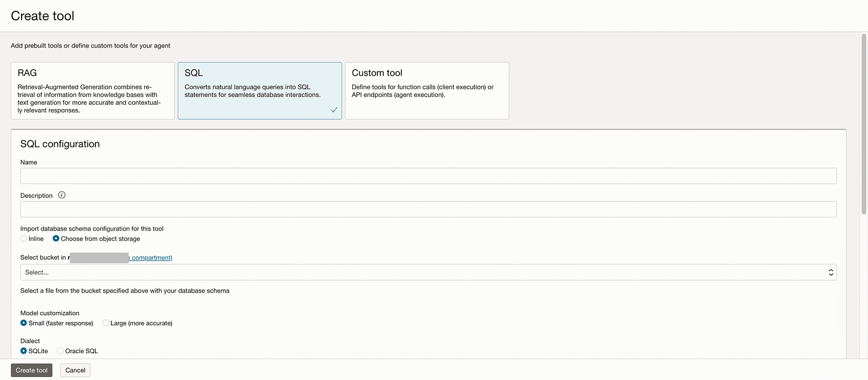This screenshot has width=868, height=380.
Task: Click the Create tool page title
Action: point(42,16)
